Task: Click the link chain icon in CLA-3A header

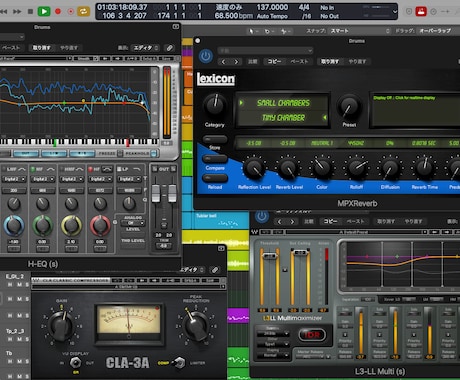Action: tap(215, 270)
